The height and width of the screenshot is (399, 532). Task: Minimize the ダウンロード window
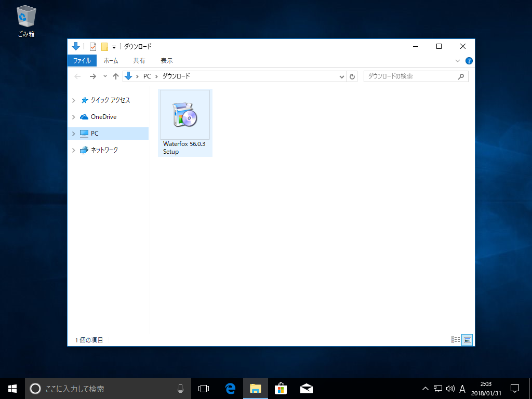[416, 46]
